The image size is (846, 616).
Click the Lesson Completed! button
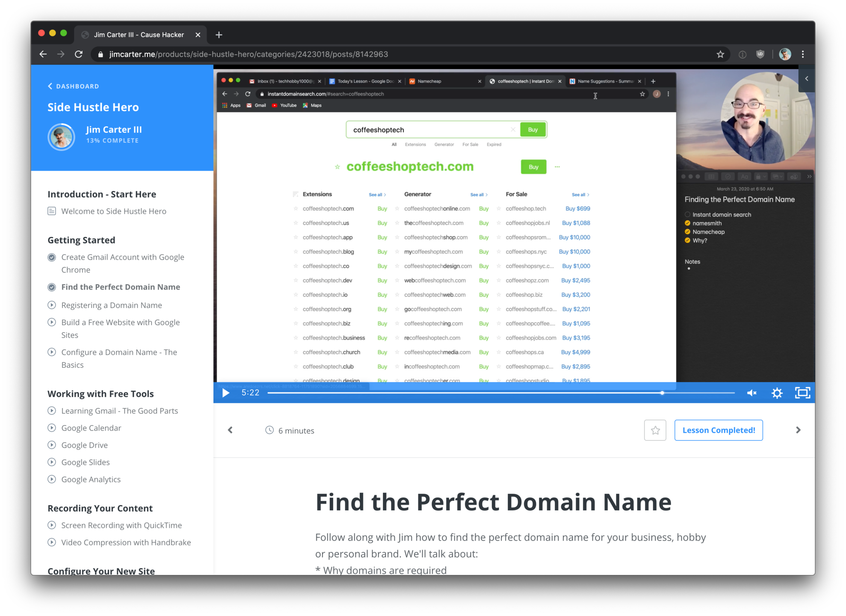click(719, 430)
